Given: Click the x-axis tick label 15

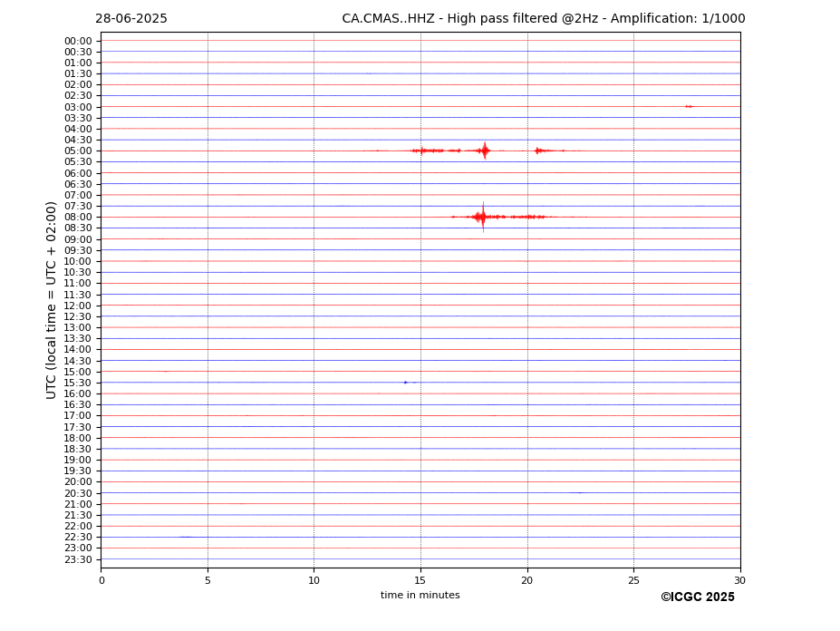Looking at the screenshot, I should 420,580.
